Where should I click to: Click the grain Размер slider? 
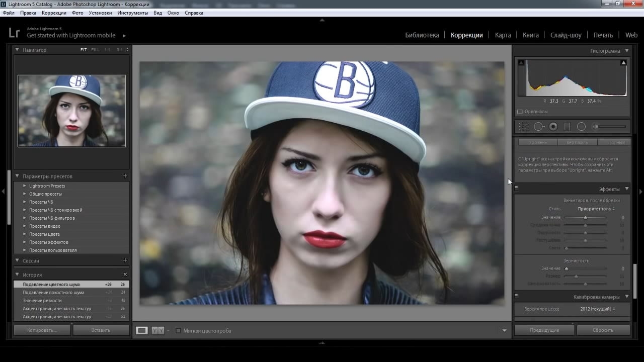pyautogui.click(x=585, y=276)
